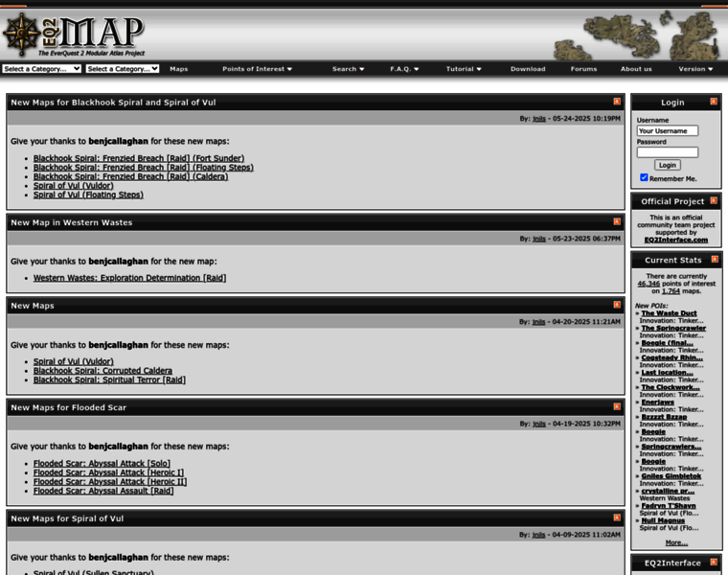Image resolution: width=728 pixels, height=575 pixels.
Task: Open The Waste Duct POI link
Action: (669, 313)
